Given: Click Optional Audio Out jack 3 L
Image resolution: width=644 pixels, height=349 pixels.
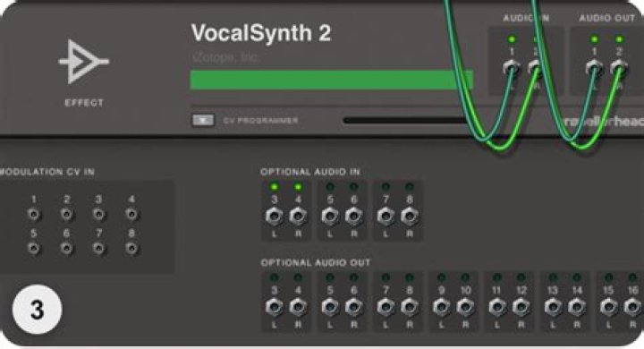Looking at the screenshot, I should click(275, 307).
